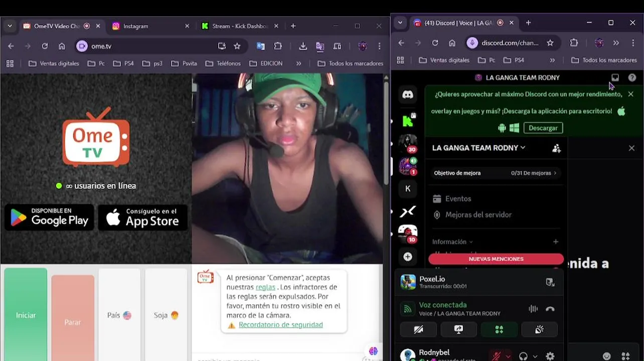Jump to NUEVAS MENCIONES
Screen dimensions: 644x361
pos(496,259)
